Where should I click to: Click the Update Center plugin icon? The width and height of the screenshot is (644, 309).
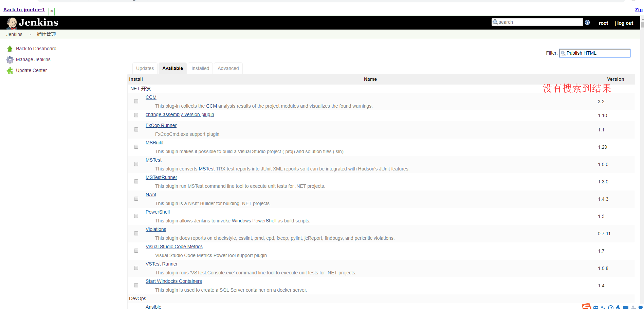(x=10, y=70)
